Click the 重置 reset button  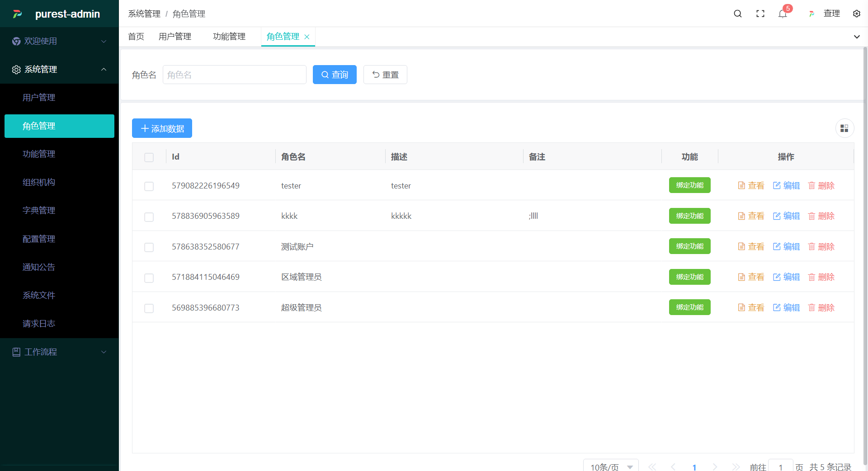(x=385, y=75)
